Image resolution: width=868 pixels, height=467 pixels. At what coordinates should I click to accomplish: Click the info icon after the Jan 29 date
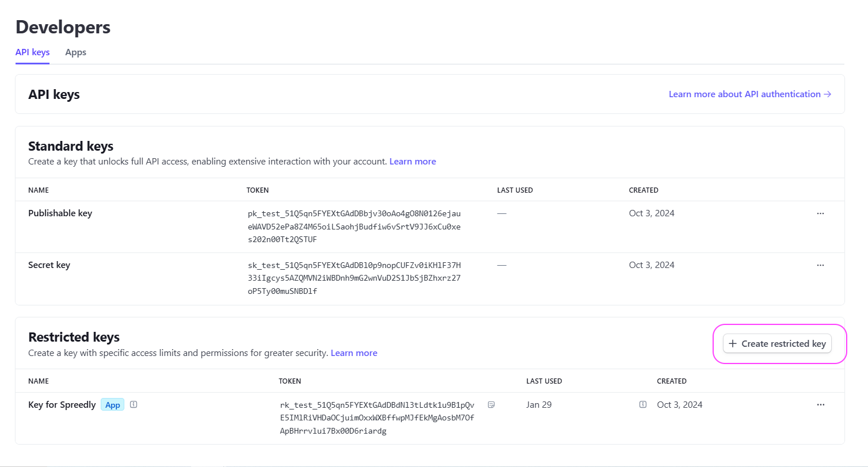point(643,404)
